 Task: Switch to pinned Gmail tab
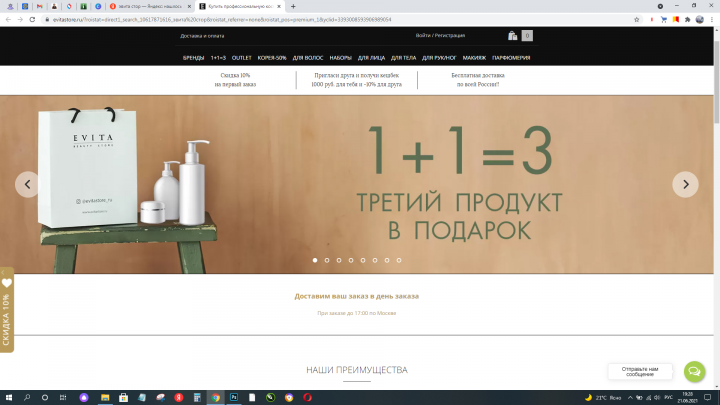[x=39, y=6]
